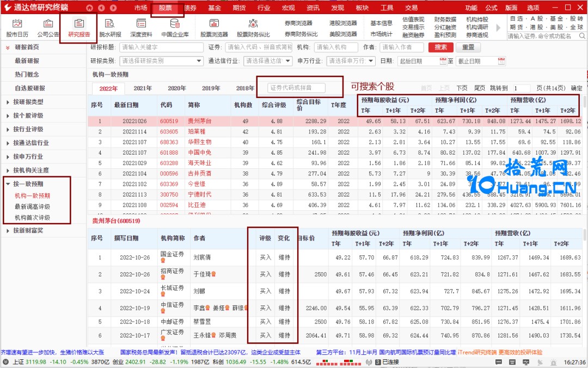Select 机构首次评级 in the sidebar
The height and width of the screenshot is (368, 588).
click(32, 218)
